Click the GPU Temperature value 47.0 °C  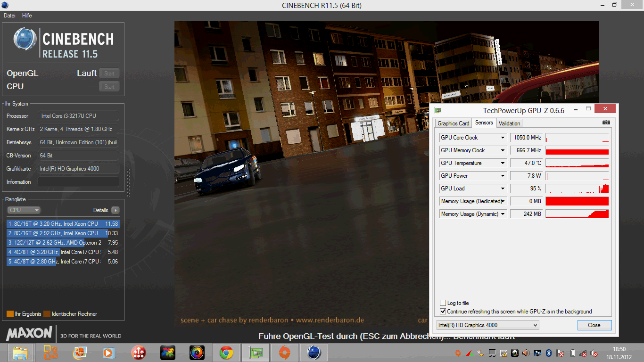pyautogui.click(x=527, y=163)
